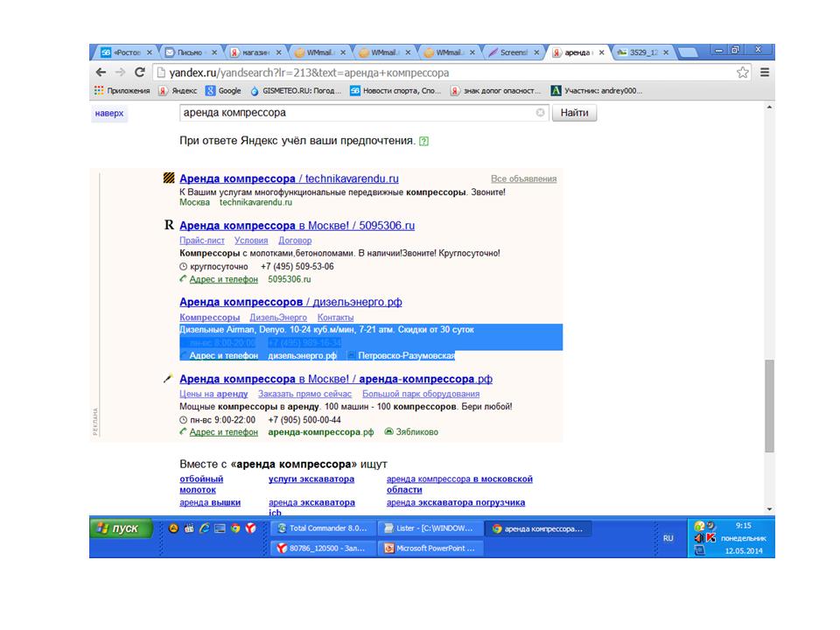Open the Chrome hamburger menu

tap(765, 73)
